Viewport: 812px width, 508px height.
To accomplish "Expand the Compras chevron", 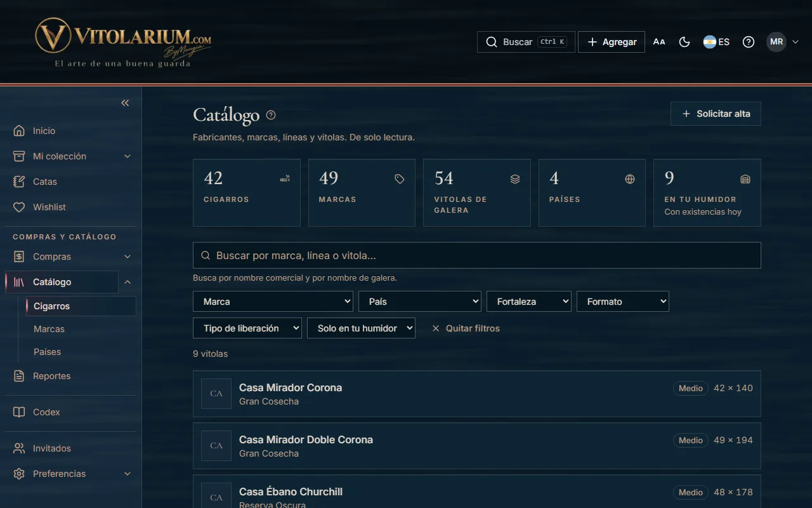I will pos(128,257).
